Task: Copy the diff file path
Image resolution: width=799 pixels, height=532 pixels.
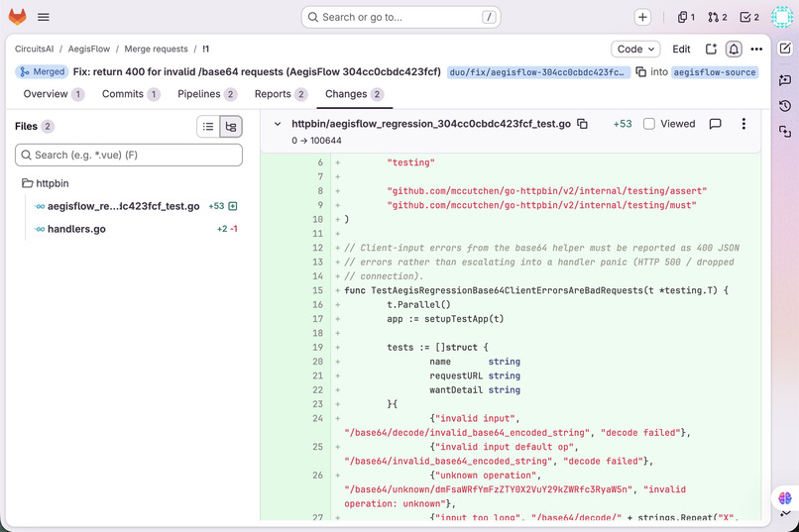Action: [x=582, y=124]
